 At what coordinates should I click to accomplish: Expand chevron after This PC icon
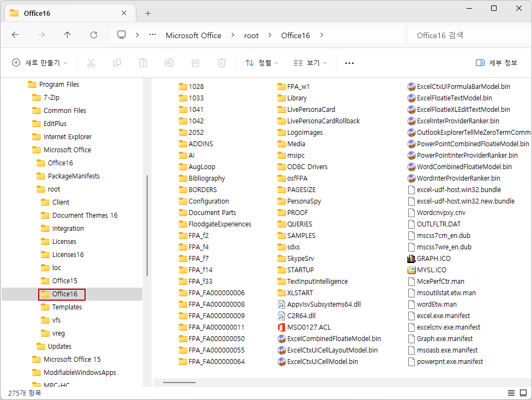click(137, 35)
